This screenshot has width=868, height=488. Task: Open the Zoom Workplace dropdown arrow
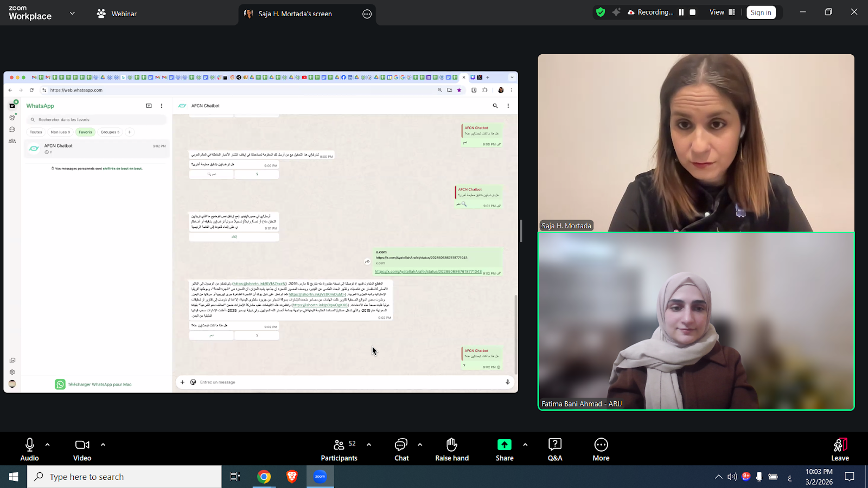72,14
